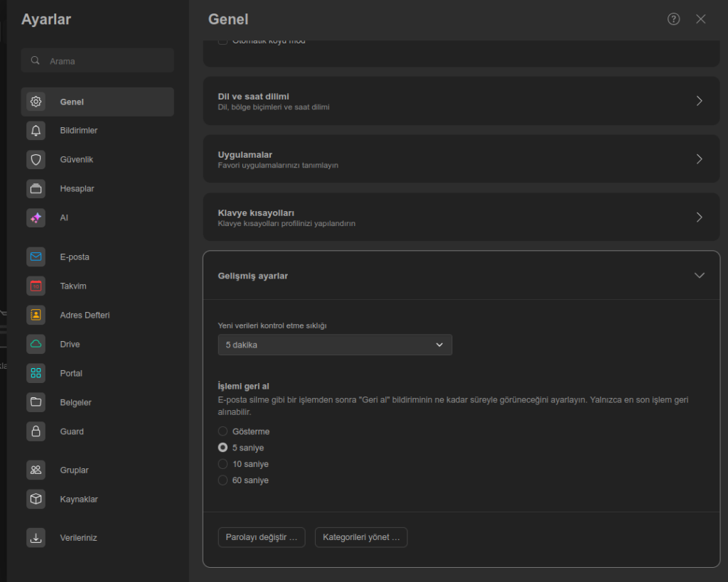Click the Adres Defteri contact icon
728x582 pixels.
pos(36,316)
